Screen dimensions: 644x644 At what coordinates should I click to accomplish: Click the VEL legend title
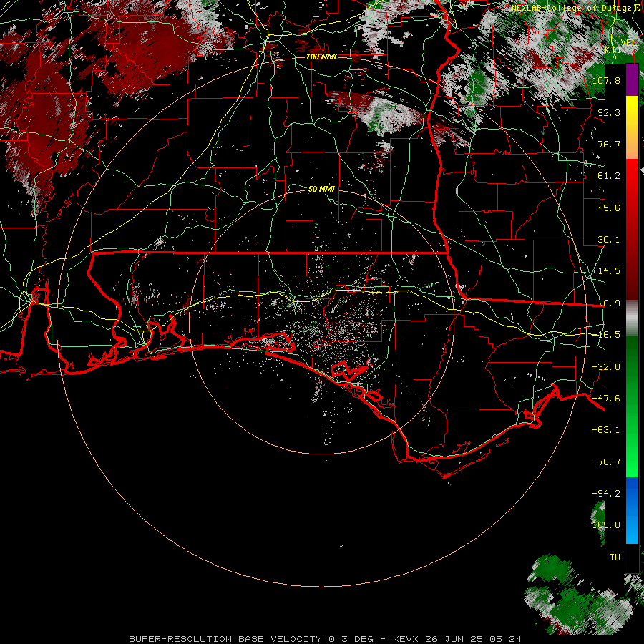coord(628,43)
